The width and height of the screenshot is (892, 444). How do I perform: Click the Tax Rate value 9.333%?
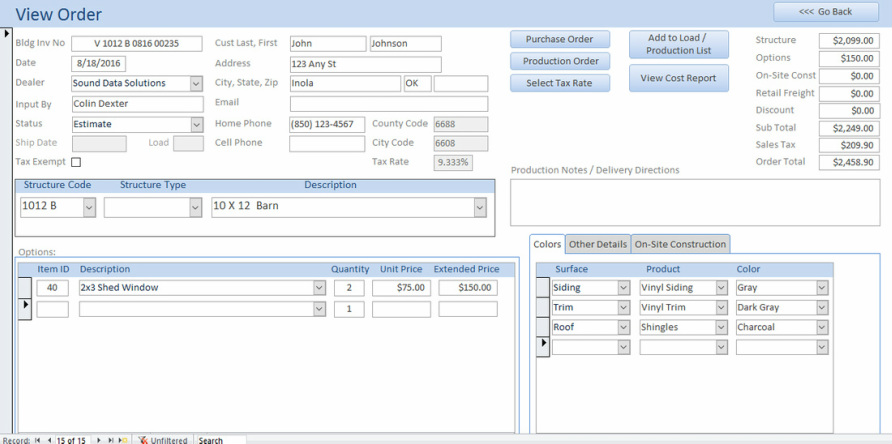[x=453, y=162]
